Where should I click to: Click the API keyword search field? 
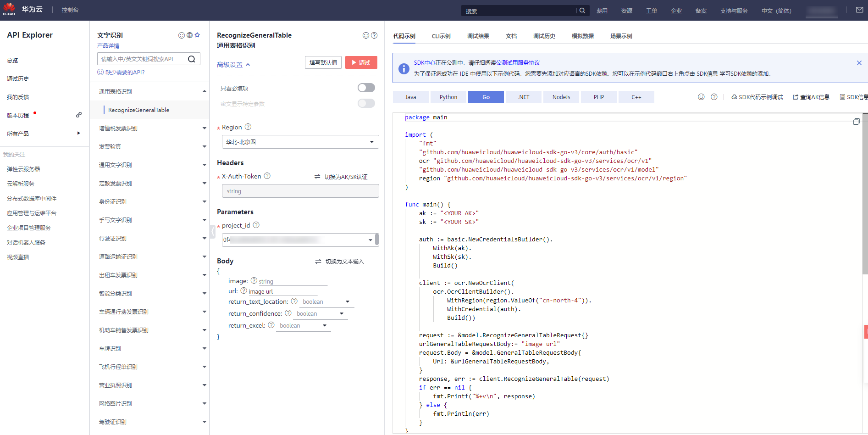[x=143, y=59]
